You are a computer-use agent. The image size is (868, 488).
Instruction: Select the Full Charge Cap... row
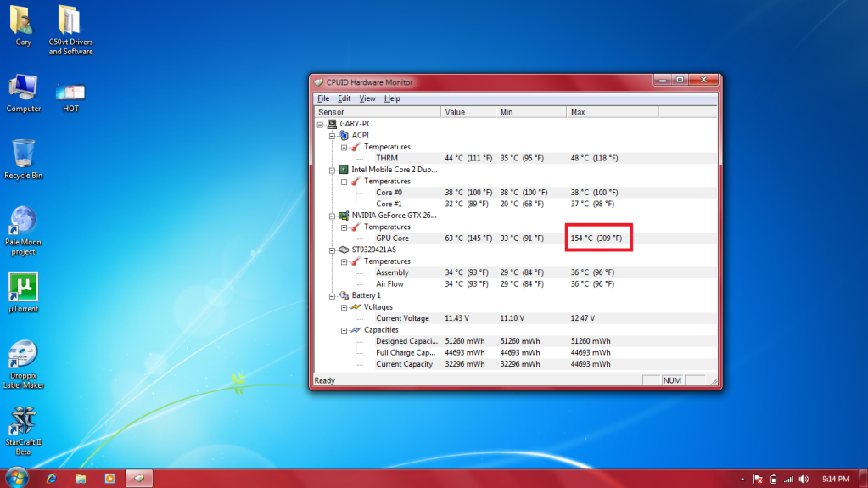[515, 353]
